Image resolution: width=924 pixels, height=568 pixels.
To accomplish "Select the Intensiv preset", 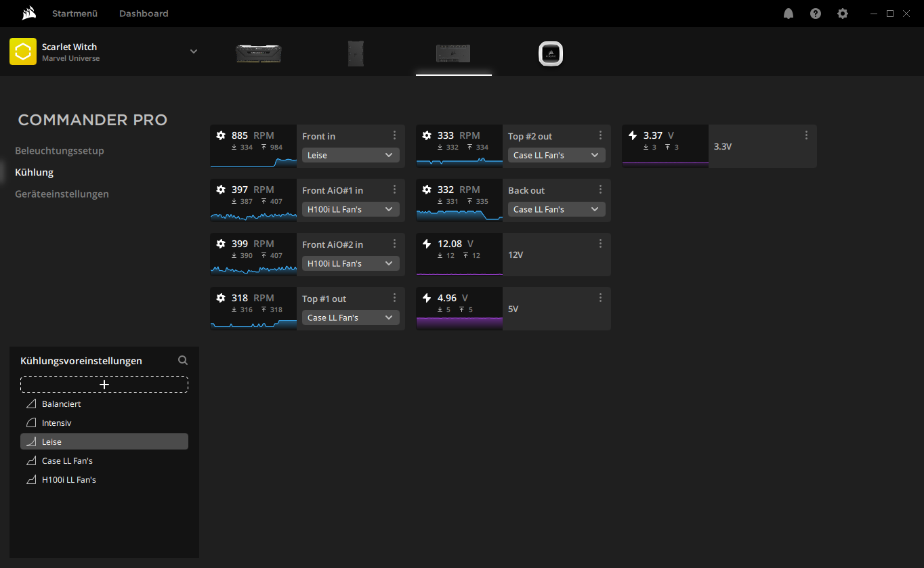I will (104, 422).
